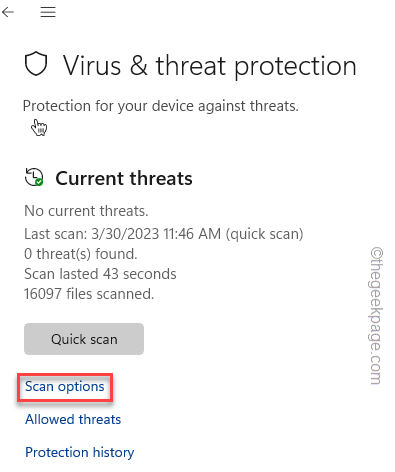The width and height of the screenshot is (395, 472).
Task: Click the 'Scan lasted 43 seconds' text
Action: pos(100,274)
